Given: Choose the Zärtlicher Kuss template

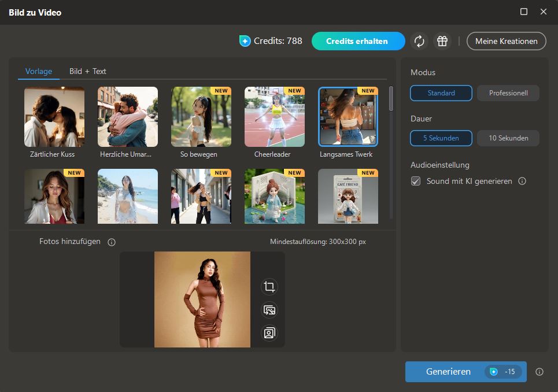Looking at the screenshot, I should pos(54,116).
